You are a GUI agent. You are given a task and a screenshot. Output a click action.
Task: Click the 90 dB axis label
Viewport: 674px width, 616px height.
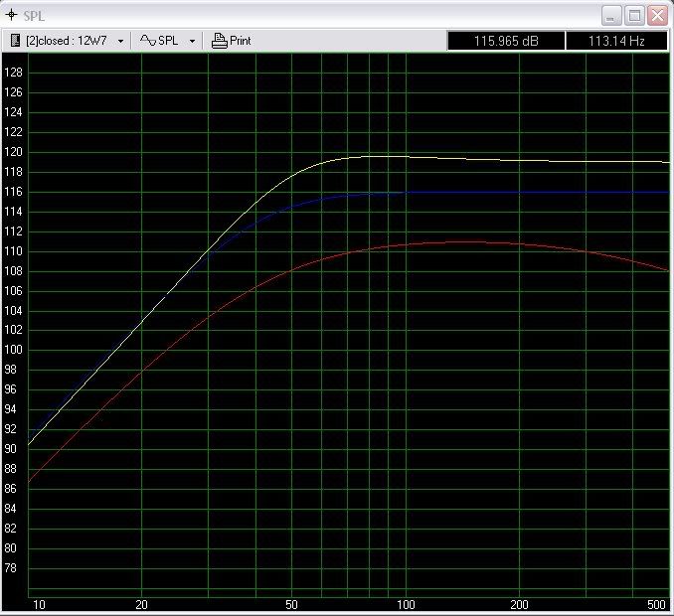coord(10,449)
